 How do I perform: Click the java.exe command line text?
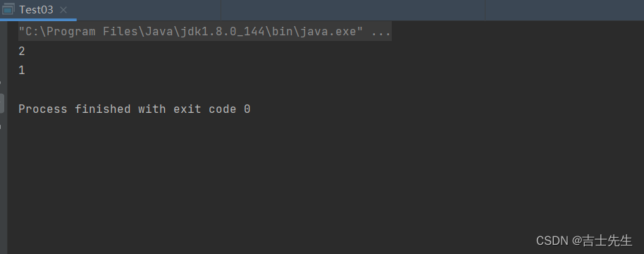tap(204, 32)
